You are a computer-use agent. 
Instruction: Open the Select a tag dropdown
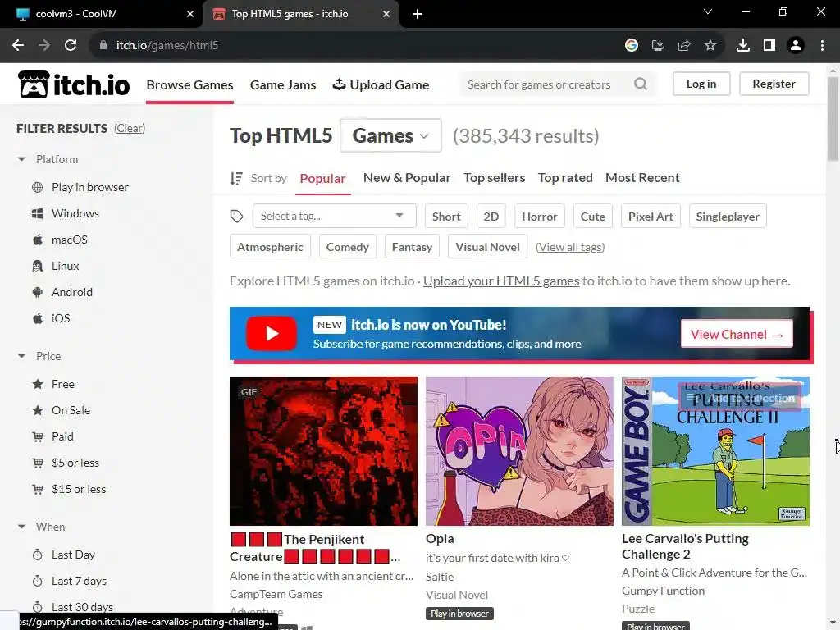click(x=335, y=216)
